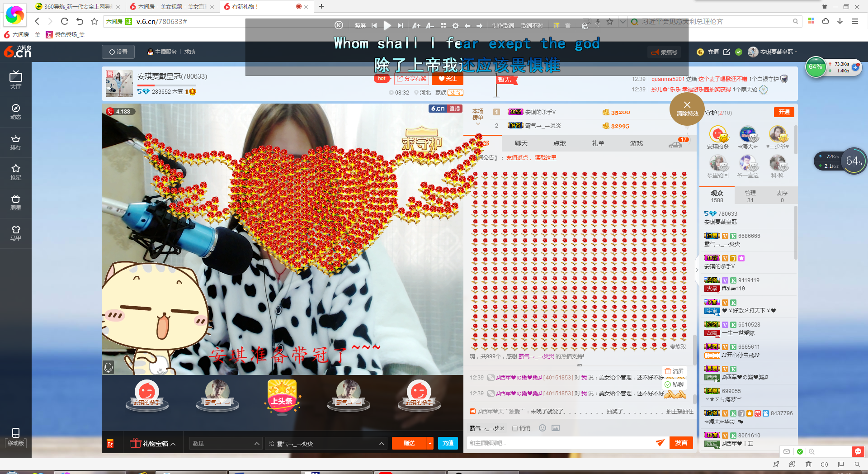Switch to the 游戏 games tab
Viewport: 868px width, 474px height.
pyautogui.click(x=636, y=143)
